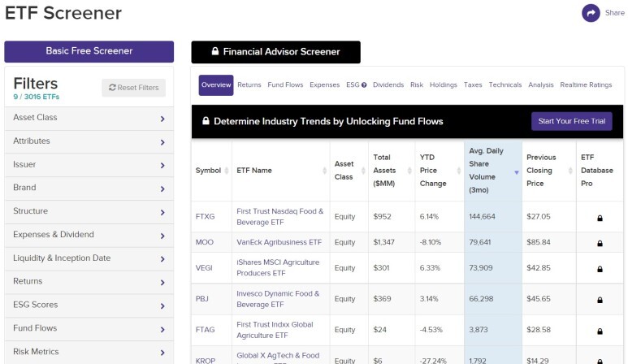628x364 pixels.
Task: Click the lock icon in FTXG row
Action: (600, 219)
